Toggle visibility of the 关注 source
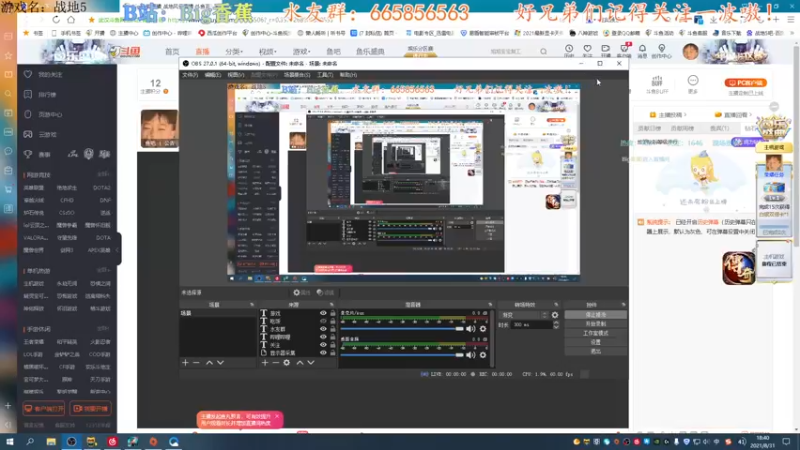800x450 pixels. pos(323,345)
